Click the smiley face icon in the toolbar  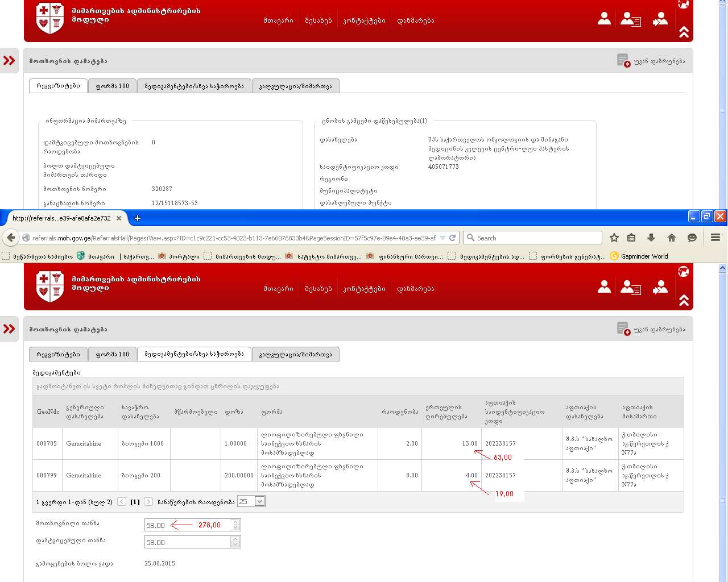[692, 238]
